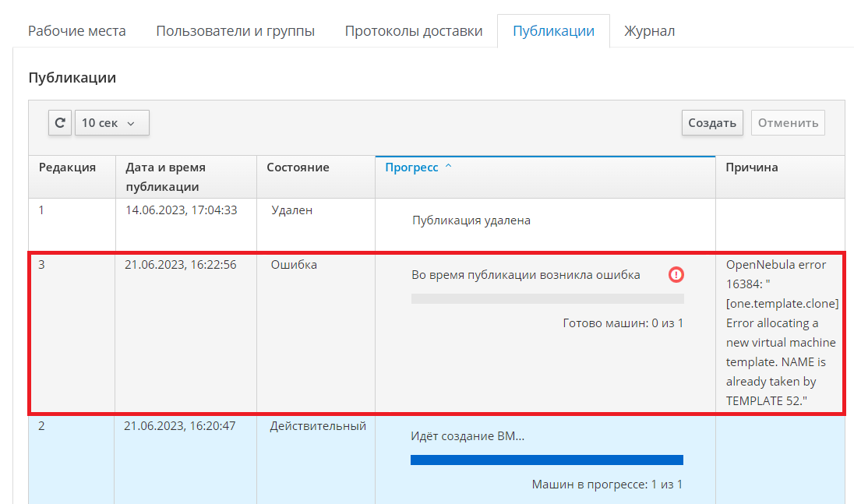Click the Отменить button
Image resolution: width=854 pixels, height=504 pixels.
[788, 123]
